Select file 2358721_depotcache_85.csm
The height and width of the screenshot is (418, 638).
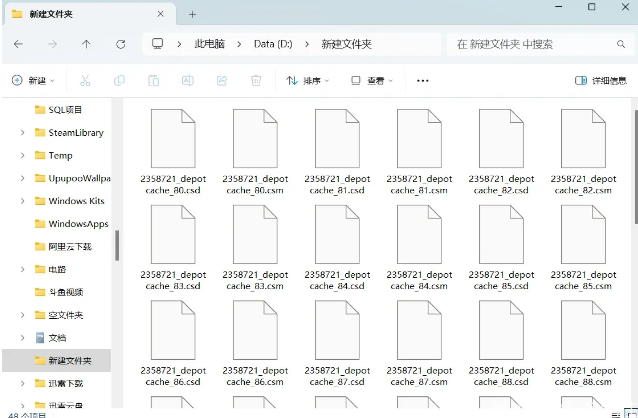583,247
